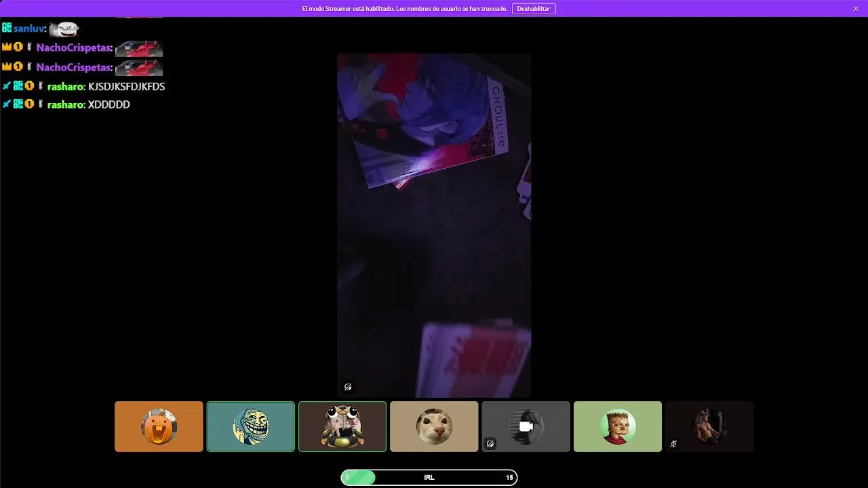
Task: Click the first NachoCrispetas username in chat
Action: tap(74, 48)
